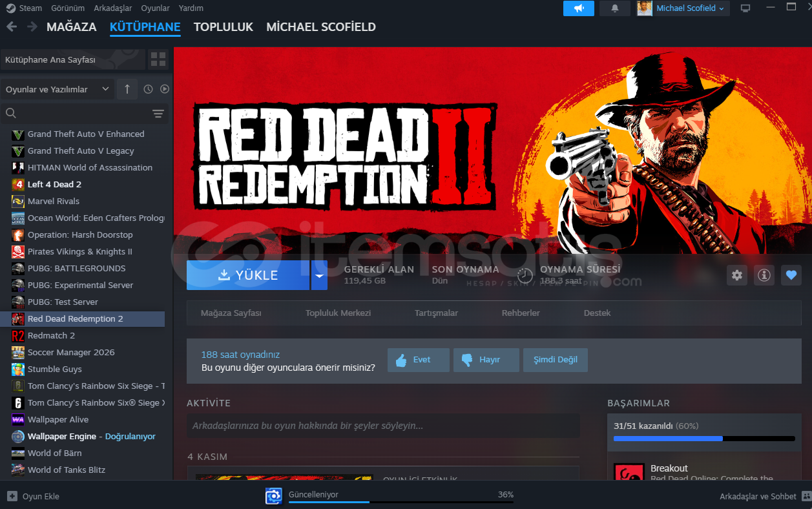Select the Left 4 Dead 2 game icon
Viewport: 812px width, 509px height.
pyautogui.click(x=18, y=185)
